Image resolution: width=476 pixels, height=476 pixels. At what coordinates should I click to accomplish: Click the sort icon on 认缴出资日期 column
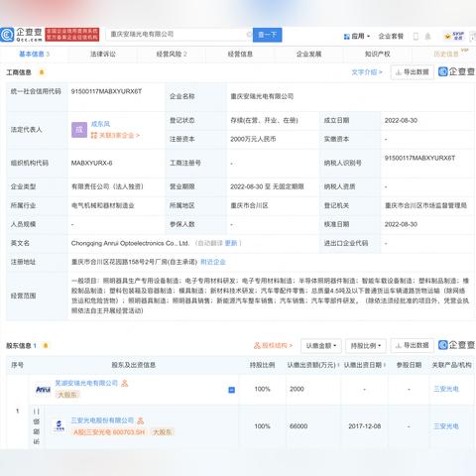pos(385,365)
